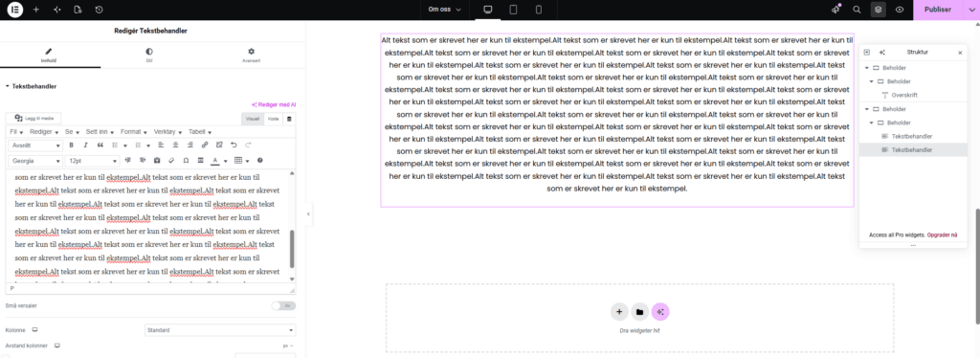Insert a numbered list
The height and width of the screenshot is (358, 980).
[138, 145]
